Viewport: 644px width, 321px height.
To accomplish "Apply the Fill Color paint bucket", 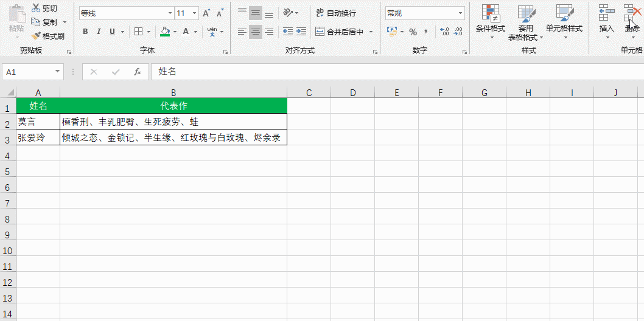I will [x=165, y=32].
